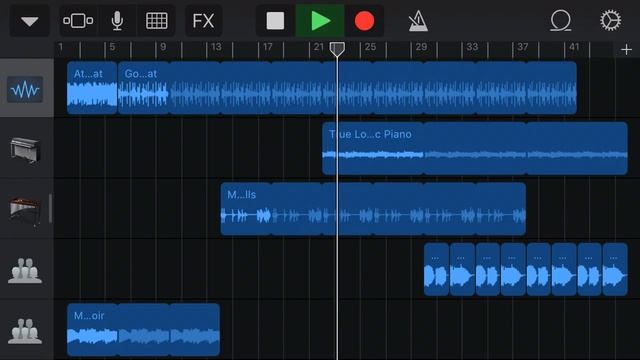Open the My Songs dropdown arrow

[30, 21]
